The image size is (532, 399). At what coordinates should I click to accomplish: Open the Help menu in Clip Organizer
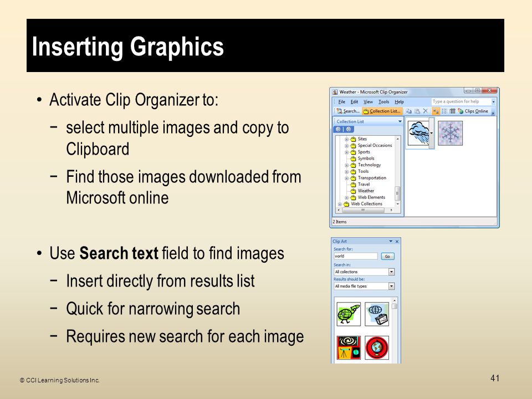pyautogui.click(x=399, y=102)
